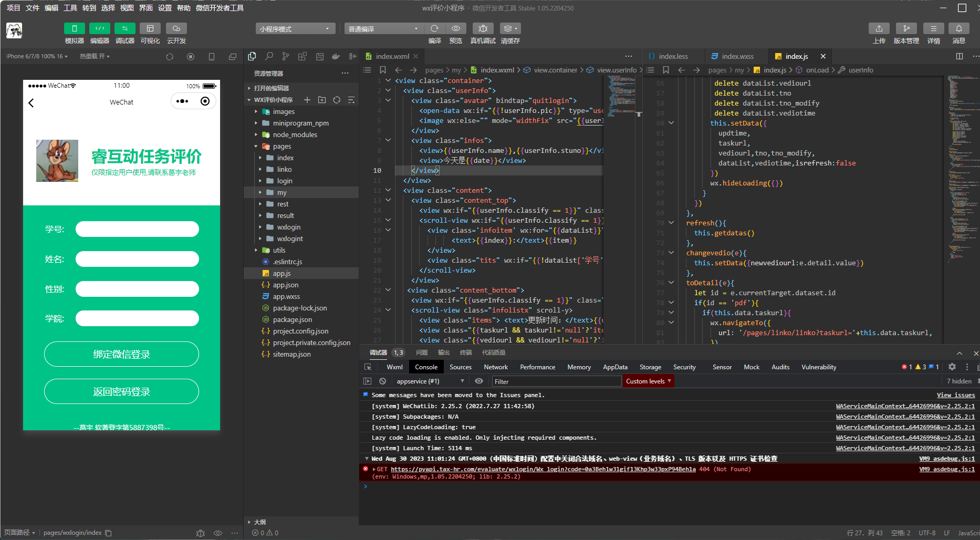980x540 pixels.
Task: Click new folder icon in explorer header
Action: click(322, 100)
